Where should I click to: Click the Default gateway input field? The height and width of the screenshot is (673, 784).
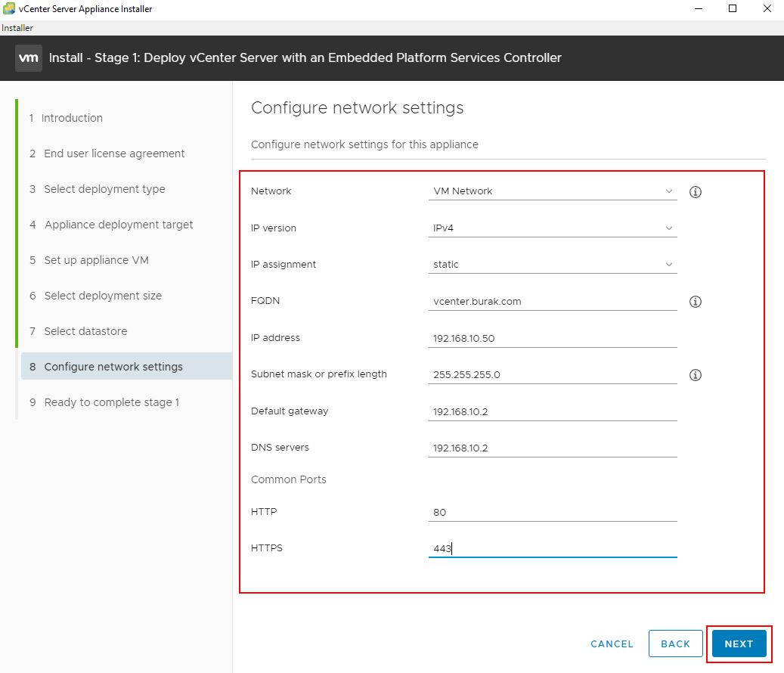click(553, 411)
